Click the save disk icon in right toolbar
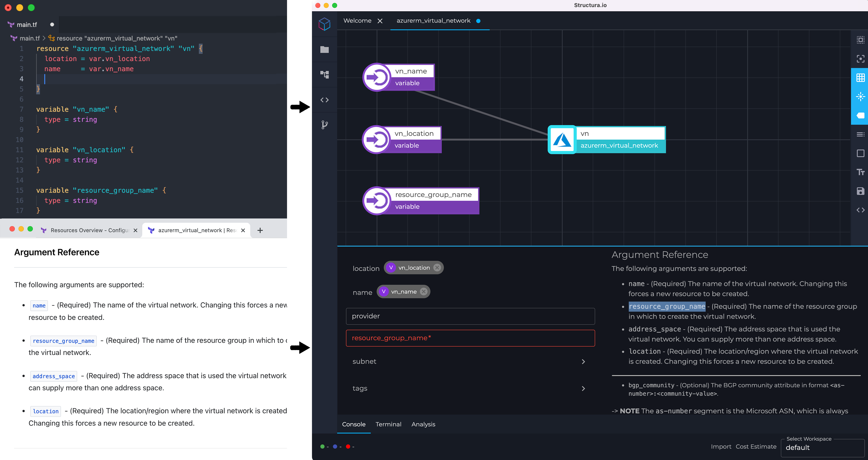Viewport: 868px width, 460px height. click(x=860, y=191)
